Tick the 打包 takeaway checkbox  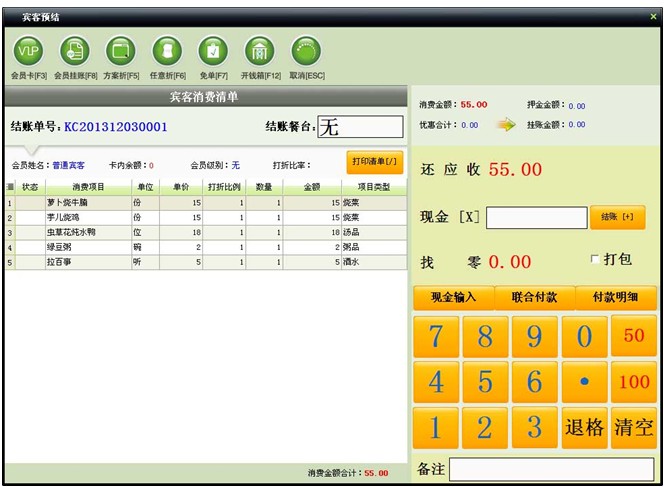[x=596, y=259]
